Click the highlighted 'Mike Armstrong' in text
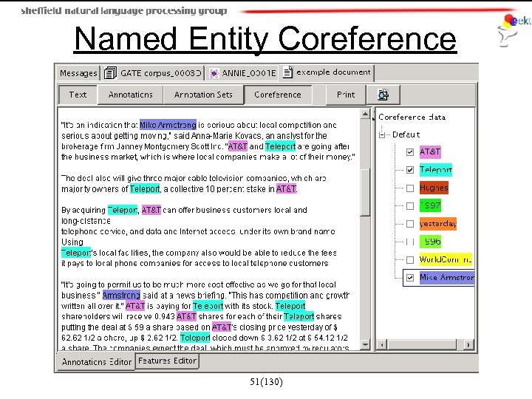Screen dimensions: 532x399 click(x=168, y=125)
